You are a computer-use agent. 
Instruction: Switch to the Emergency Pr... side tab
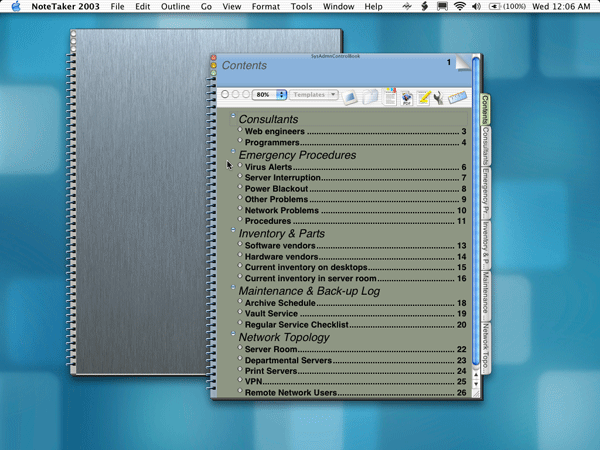[x=485, y=193]
